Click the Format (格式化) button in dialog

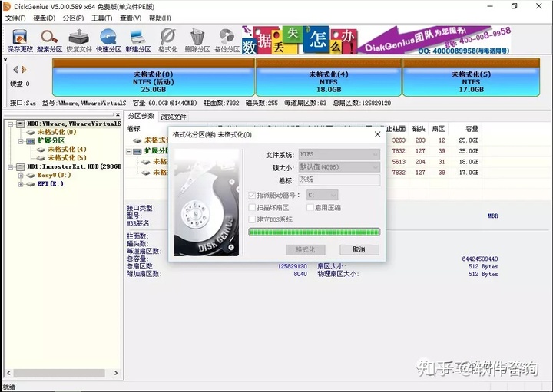coord(306,250)
